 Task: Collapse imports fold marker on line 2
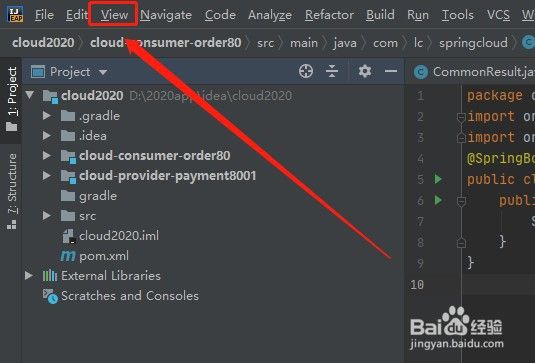461,118
